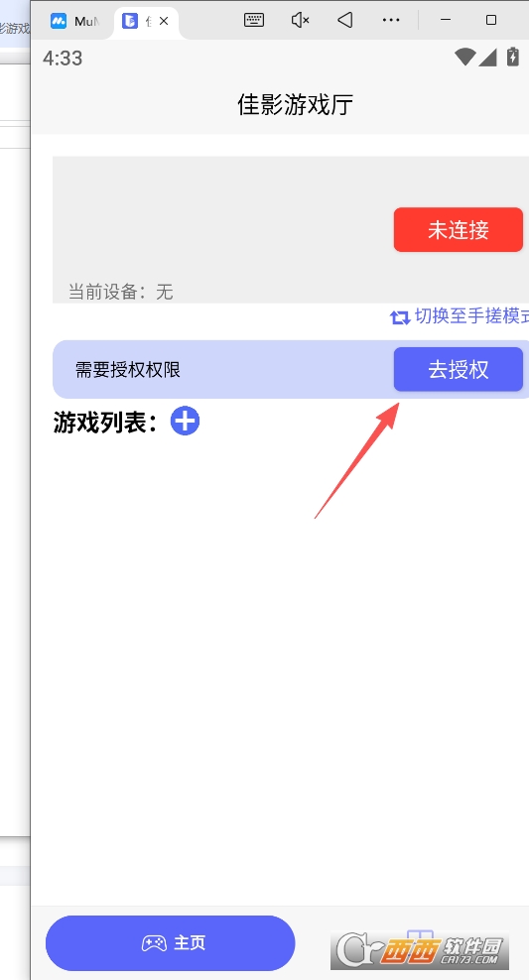
Task: Switch to the MuMu home tab
Action: 74,21
